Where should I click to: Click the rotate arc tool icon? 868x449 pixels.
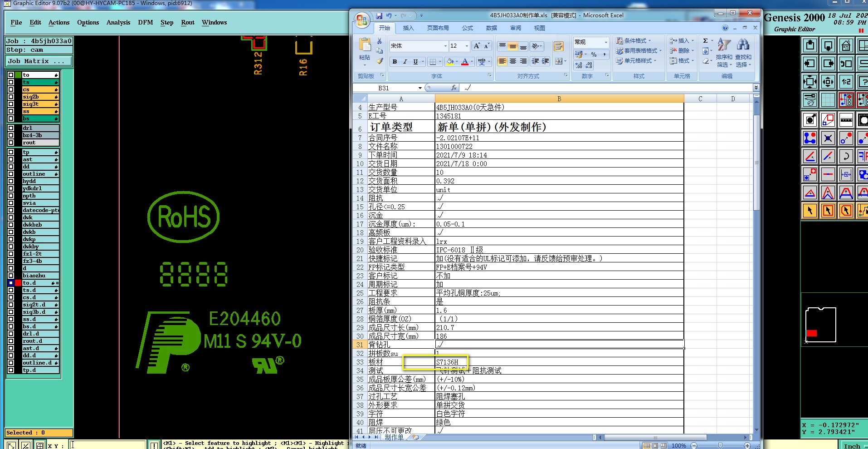846,156
